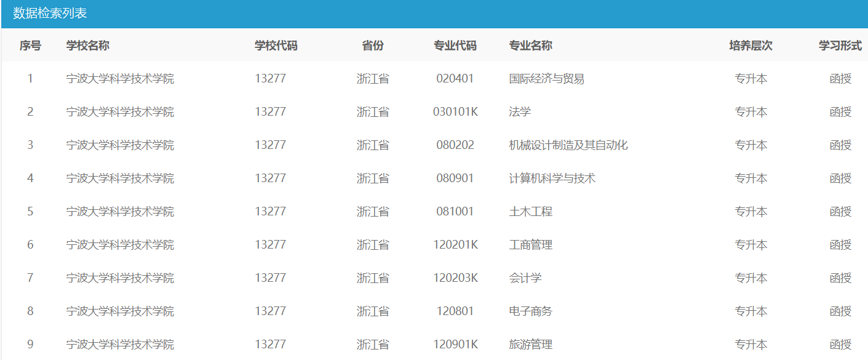
Task: Click the major name 国际经济与贸易
Action: point(547,79)
